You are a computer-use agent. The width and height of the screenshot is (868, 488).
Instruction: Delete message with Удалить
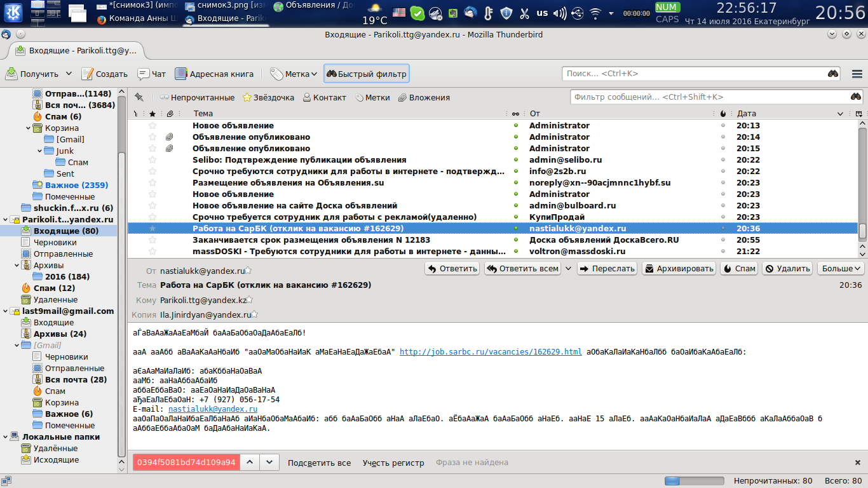coord(787,268)
